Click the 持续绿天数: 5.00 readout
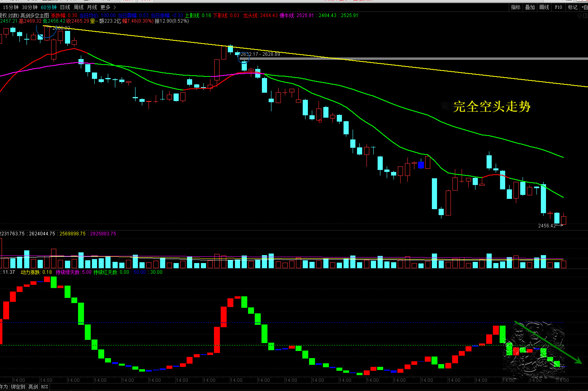Image resolution: width=588 pixels, height=391 pixels. (x=73, y=272)
